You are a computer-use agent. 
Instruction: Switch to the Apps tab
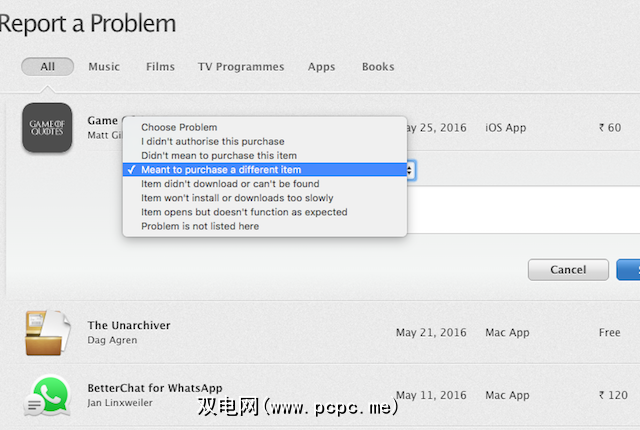(x=321, y=67)
